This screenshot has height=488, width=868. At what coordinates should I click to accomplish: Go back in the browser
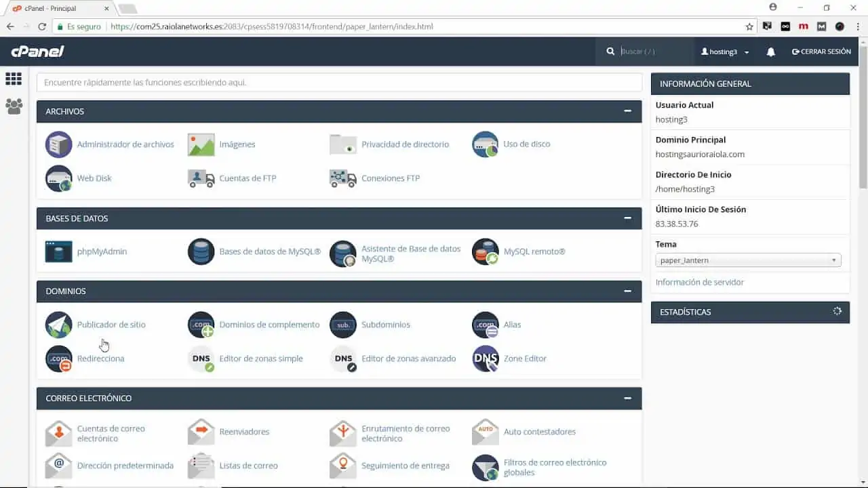[x=10, y=26]
